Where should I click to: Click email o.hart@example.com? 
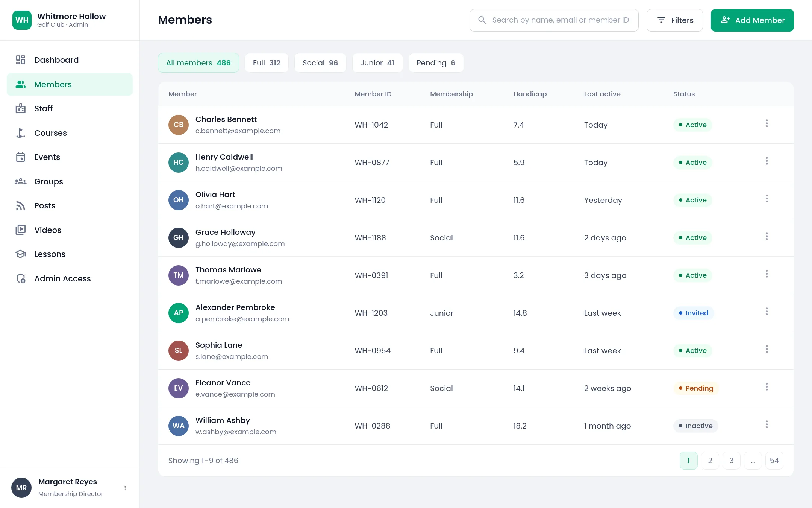pos(232,206)
